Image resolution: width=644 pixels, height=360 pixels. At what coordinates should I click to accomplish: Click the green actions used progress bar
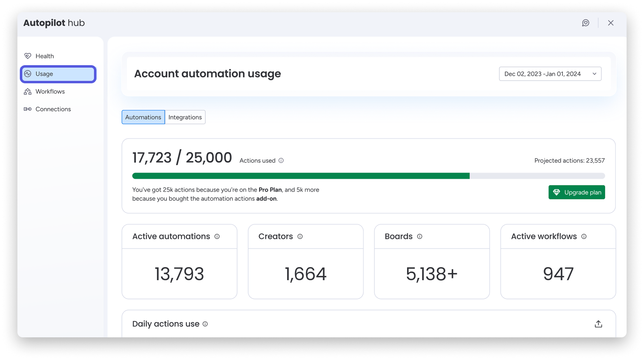pos(300,176)
